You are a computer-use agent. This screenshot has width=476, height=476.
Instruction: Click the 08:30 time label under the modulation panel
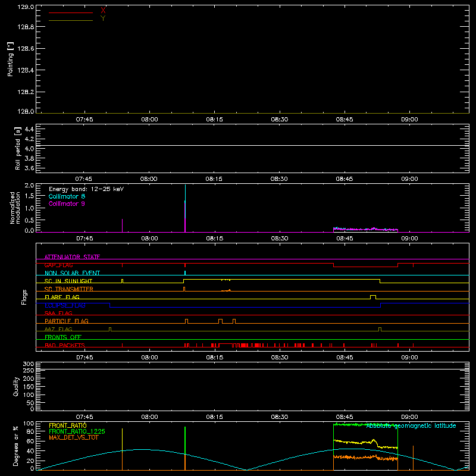[x=279, y=239]
